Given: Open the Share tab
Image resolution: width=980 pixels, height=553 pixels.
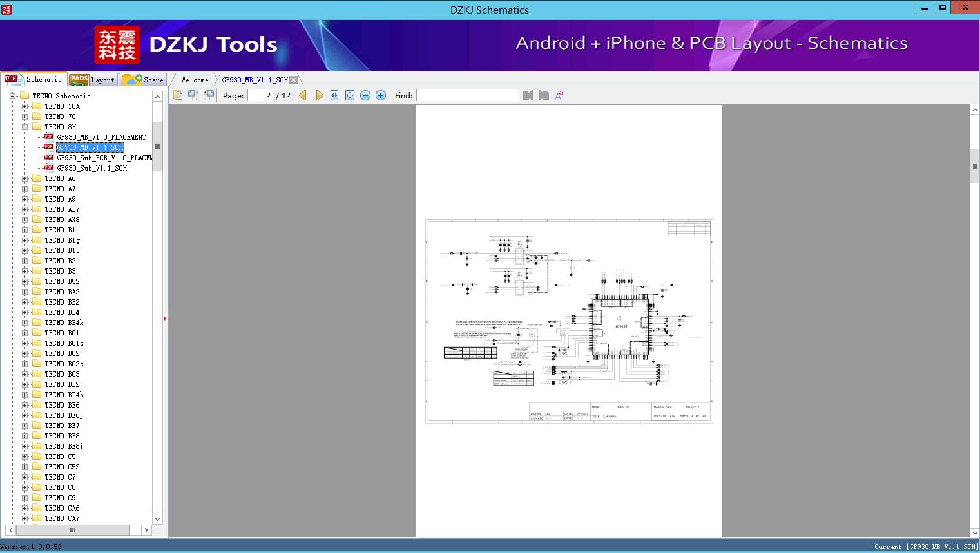Looking at the screenshot, I should [x=143, y=80].
